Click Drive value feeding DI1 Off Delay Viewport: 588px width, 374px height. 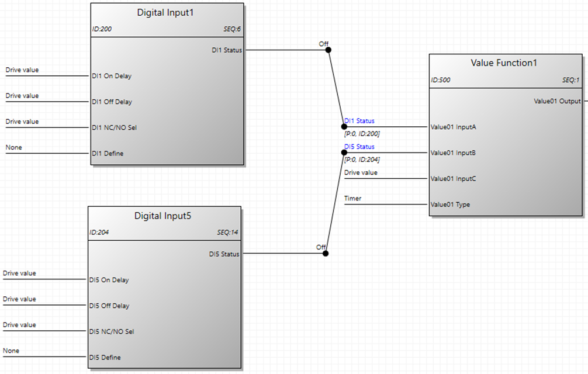pyautogui.click(x=22, y=96)
